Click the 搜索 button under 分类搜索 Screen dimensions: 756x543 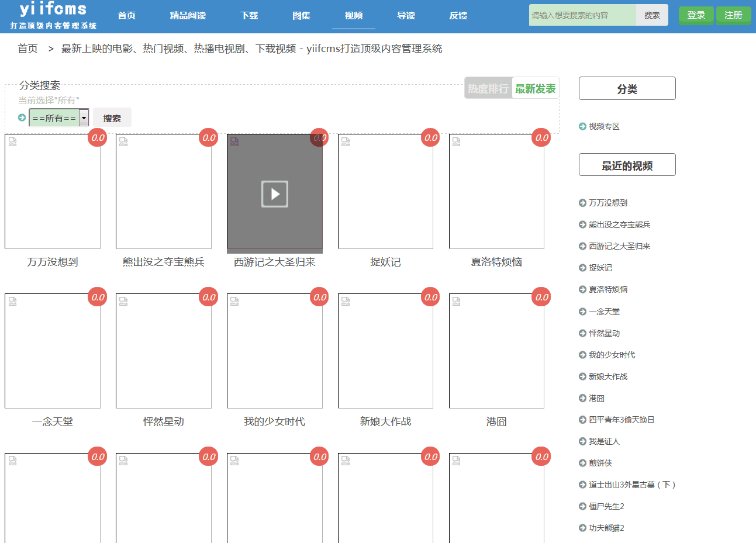(x=112, y=118)
